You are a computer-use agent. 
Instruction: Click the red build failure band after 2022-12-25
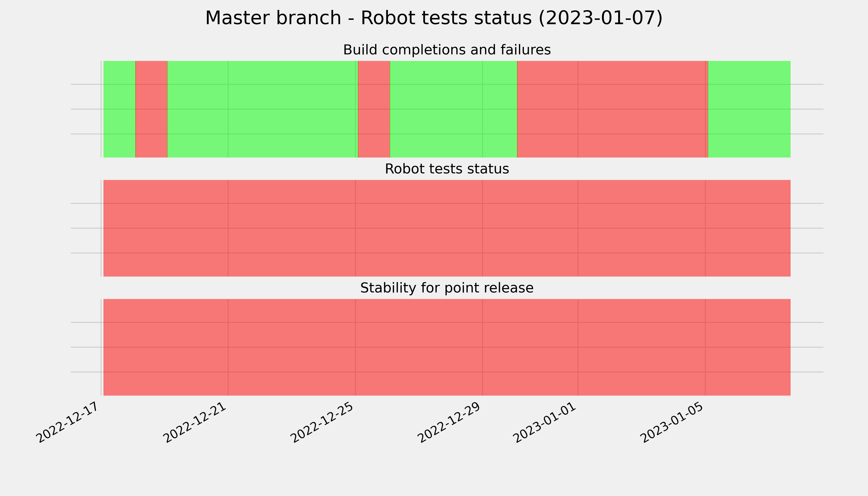(x=374, y=109)
